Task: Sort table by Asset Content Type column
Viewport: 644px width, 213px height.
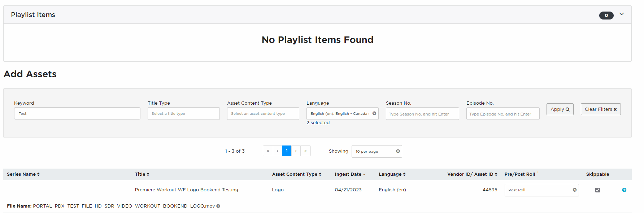Action: (297, 174)
